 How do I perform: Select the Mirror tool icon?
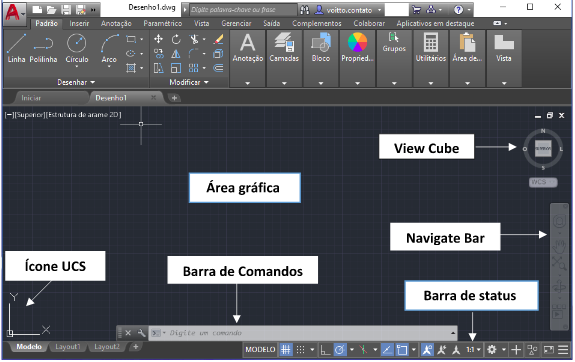pyautogui.click(x=176, y=54)
